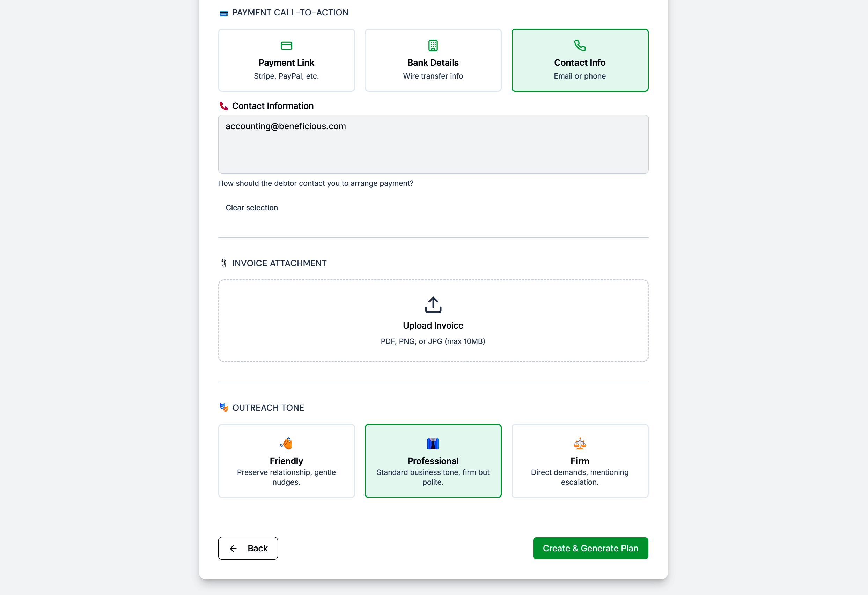Click the credit card Payment Link icon

[286, 46]
